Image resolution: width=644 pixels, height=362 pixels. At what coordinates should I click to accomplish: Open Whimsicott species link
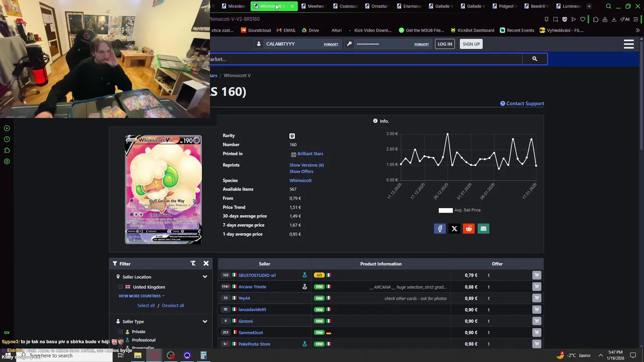pos(300,180)
